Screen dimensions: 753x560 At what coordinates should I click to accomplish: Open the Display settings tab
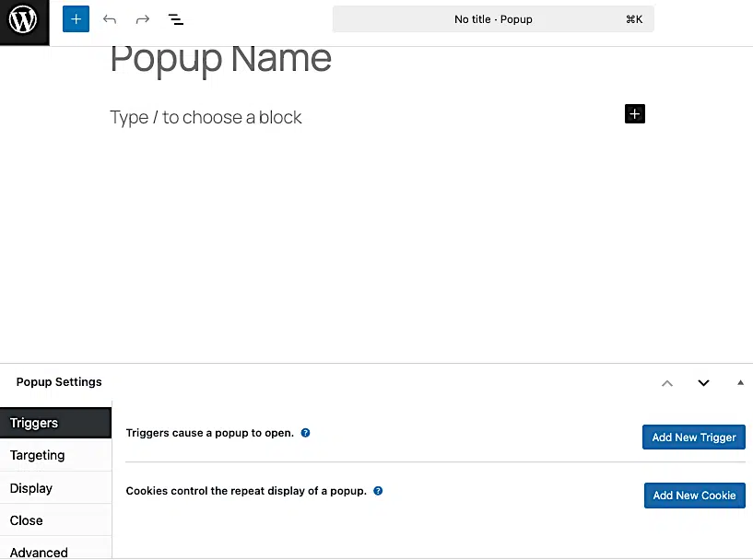click(x=55, y=488)
